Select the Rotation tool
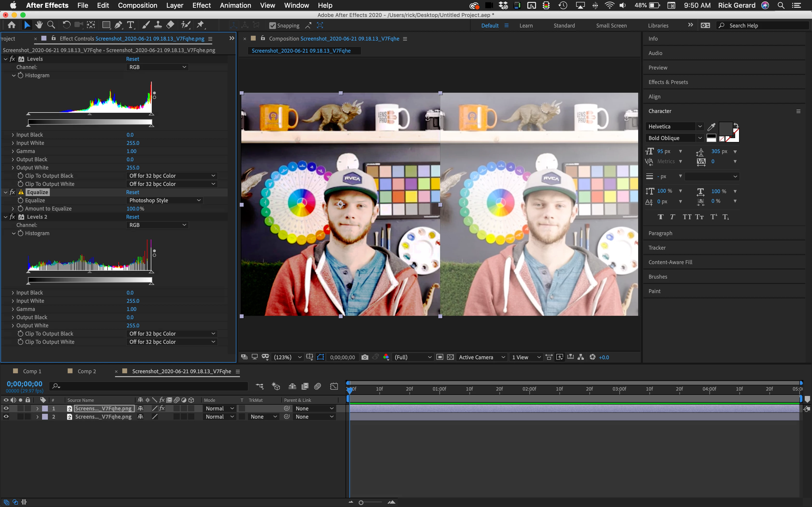Screen dimensions: 812x507 (x=66, y=25)
